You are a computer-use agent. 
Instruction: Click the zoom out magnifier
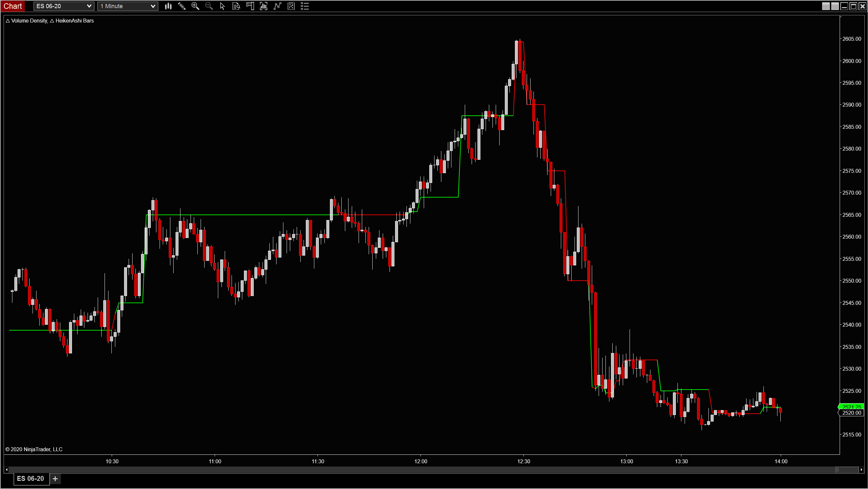point(209,6)
